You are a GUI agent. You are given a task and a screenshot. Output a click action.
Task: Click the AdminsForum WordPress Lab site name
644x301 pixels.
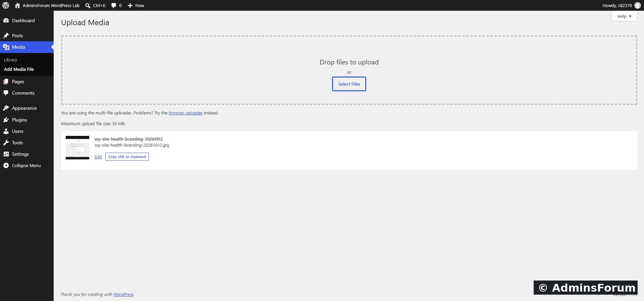pos(51,5)
